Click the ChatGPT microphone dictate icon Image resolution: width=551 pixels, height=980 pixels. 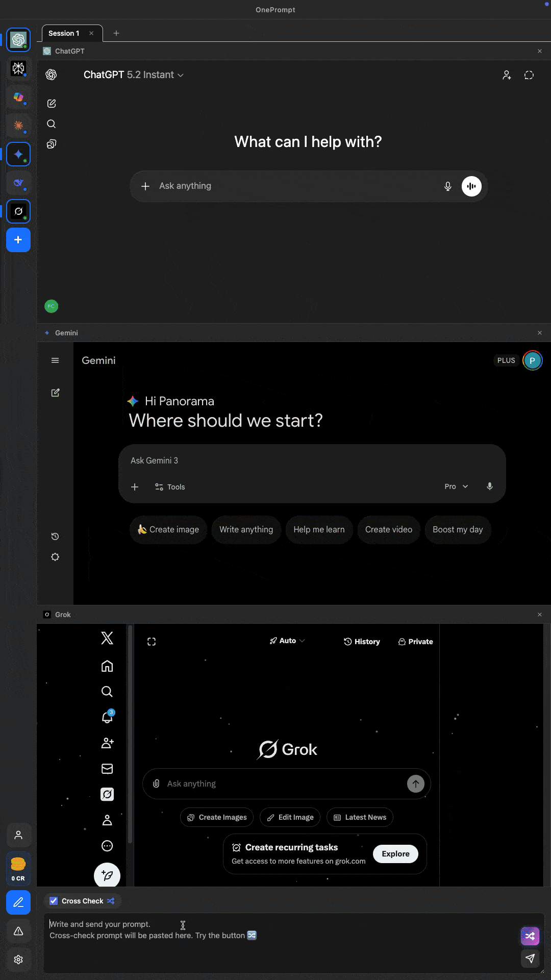(448, 186)
